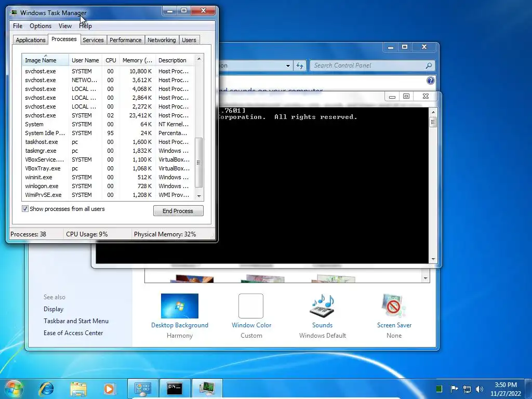Open the network tray icon
This screenshot has height=399, width=532.
point(467,389)
